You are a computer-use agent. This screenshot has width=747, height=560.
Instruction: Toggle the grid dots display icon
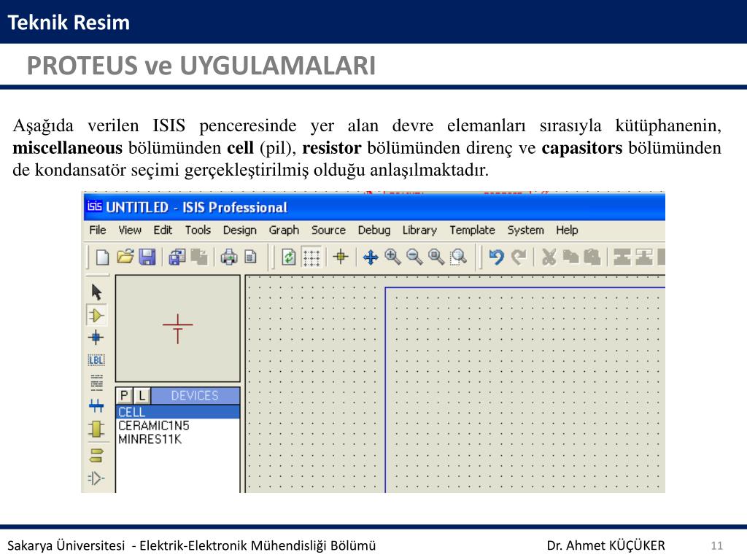coord(311,257)
